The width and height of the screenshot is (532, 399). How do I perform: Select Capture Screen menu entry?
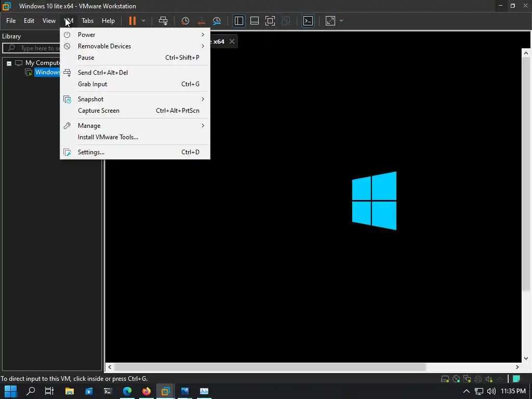135,111
